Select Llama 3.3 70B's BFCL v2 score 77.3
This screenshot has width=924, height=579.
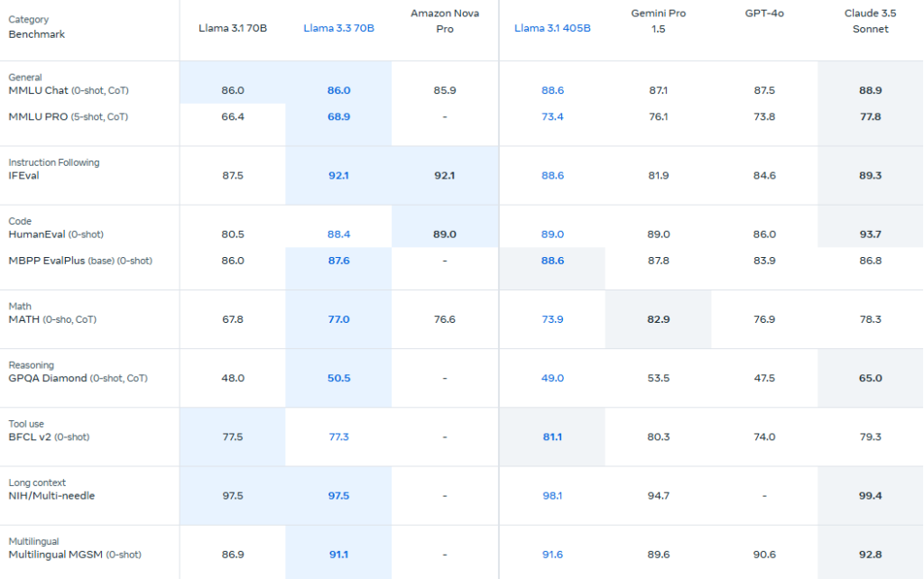(339, 437)
